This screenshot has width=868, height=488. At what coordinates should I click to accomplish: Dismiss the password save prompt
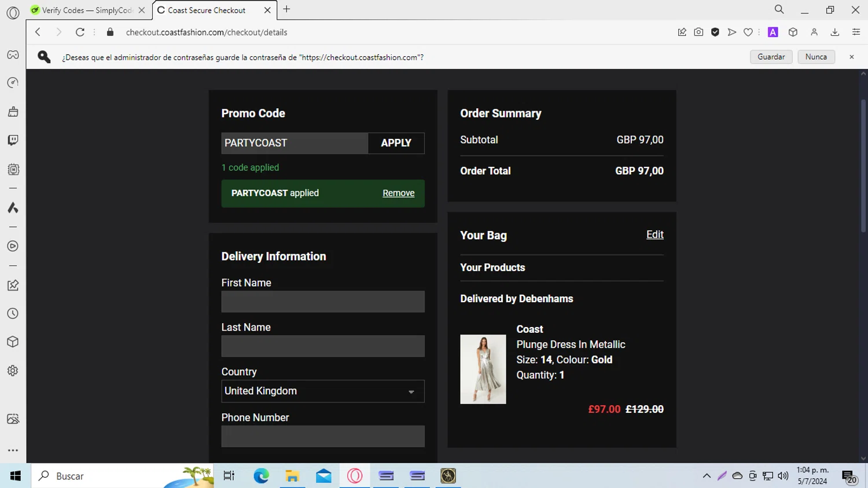pyautogui.click(x=852, y=57)
